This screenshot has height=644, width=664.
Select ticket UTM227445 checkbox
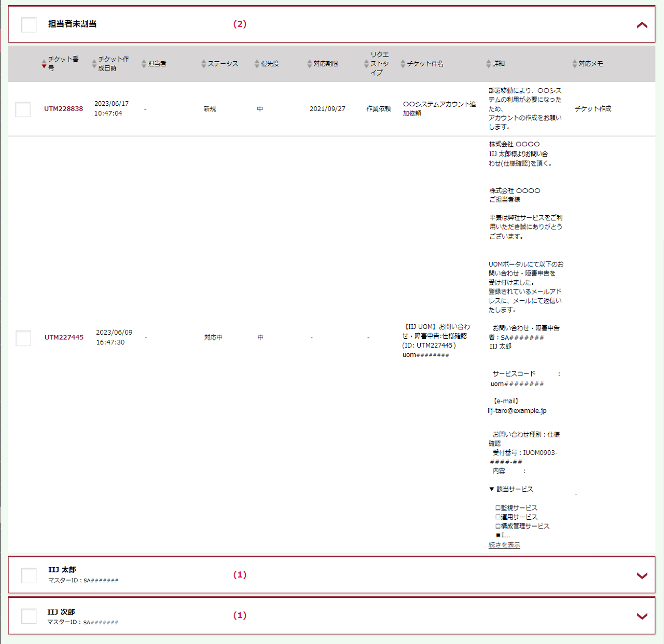(23, 338)
